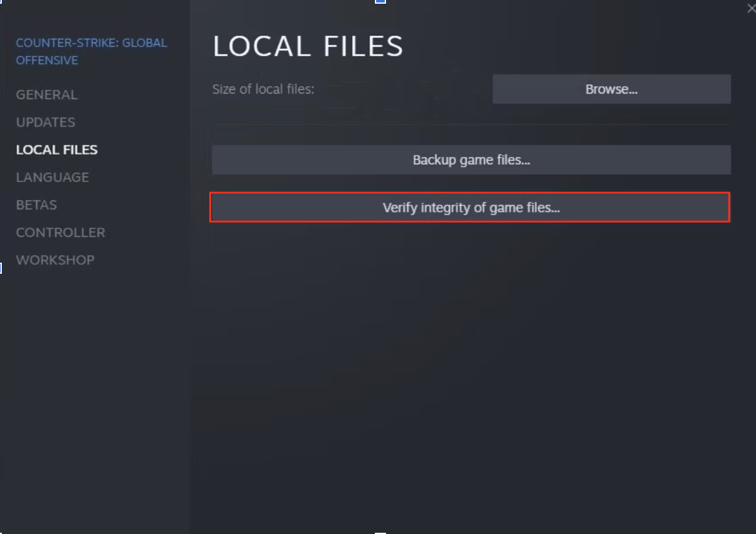Click the LOCAL FILES heading
The image size is (756, 534).
click(x=308, y=47)
